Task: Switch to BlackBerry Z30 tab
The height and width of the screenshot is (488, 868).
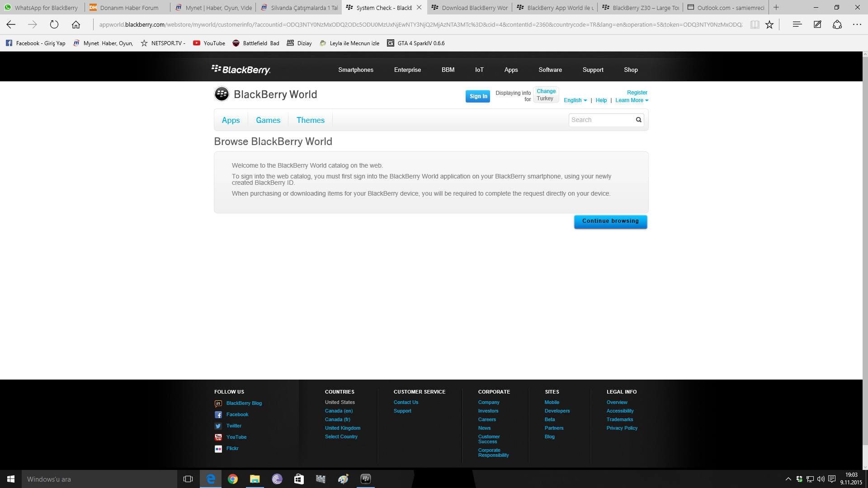Action: (641, 7)
